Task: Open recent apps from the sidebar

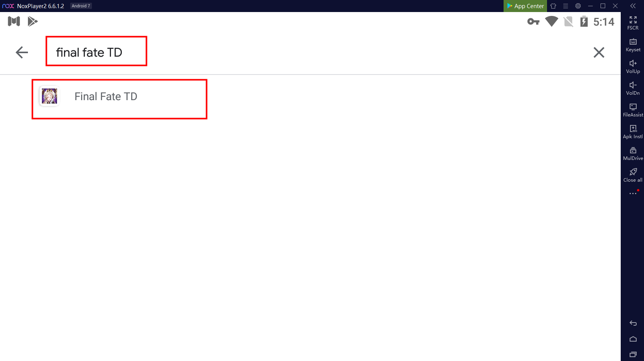Action: 633,354
